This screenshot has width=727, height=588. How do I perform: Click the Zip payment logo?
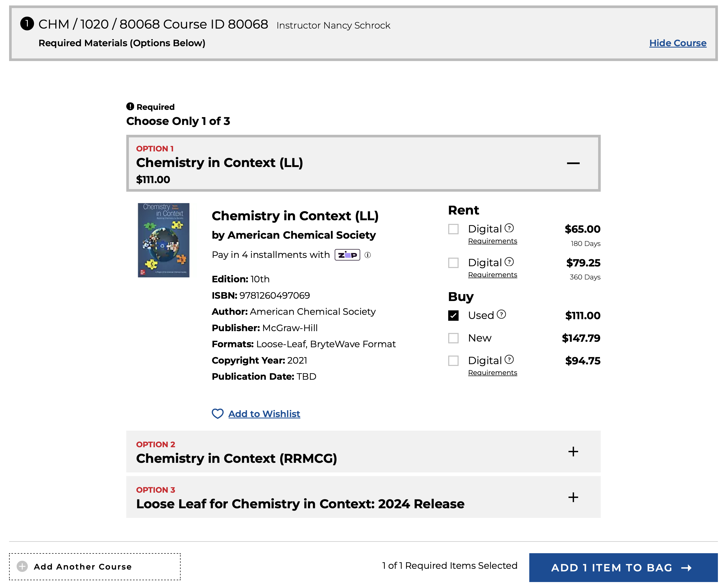pyautogui.click(x=347, y=255)
